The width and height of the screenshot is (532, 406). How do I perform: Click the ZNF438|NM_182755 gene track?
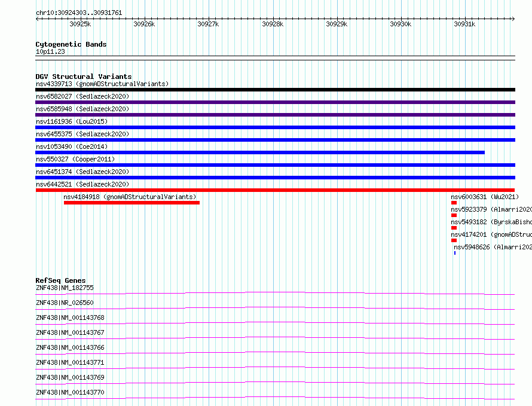point(275,293)
